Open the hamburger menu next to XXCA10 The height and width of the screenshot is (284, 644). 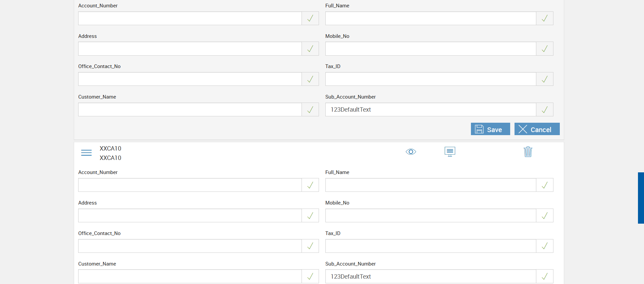click(x=86, y=153)
